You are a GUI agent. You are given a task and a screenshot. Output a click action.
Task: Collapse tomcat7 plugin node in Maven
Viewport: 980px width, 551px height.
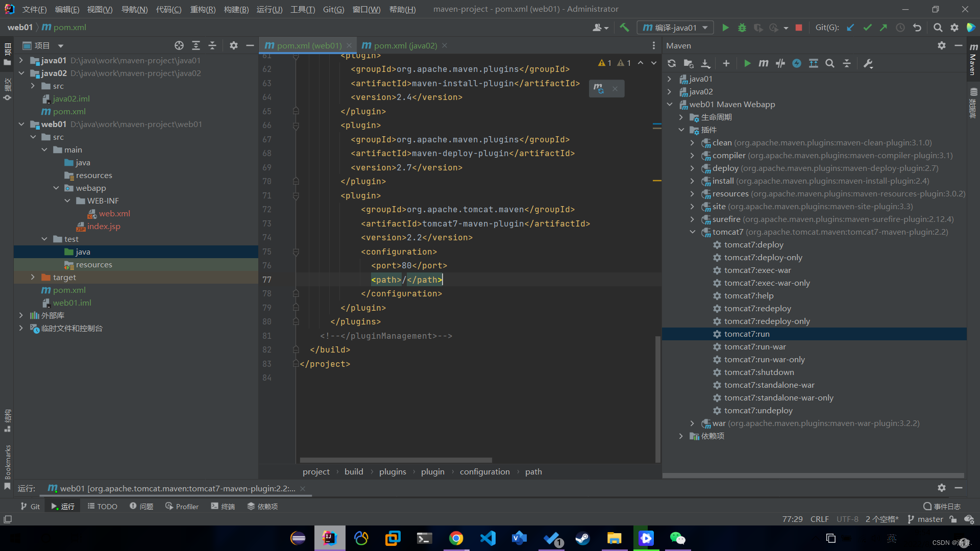(x=693, y=232)
